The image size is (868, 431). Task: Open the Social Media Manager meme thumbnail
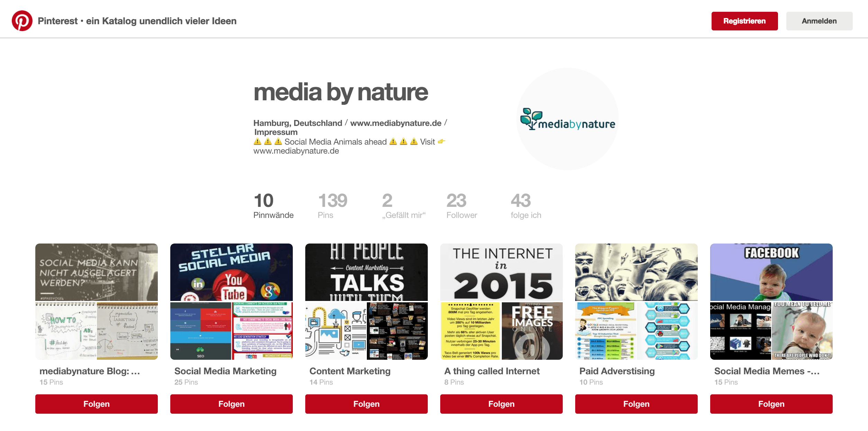click(x=740, y=331)
